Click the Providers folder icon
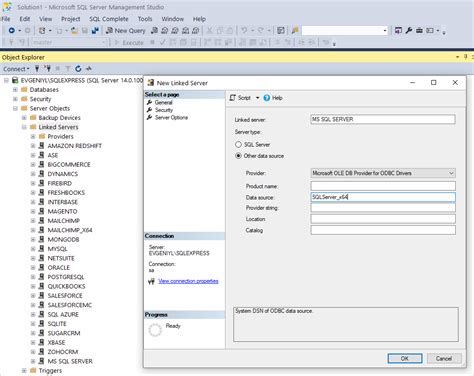Screen dimensions: 474x376 (42, 136)
